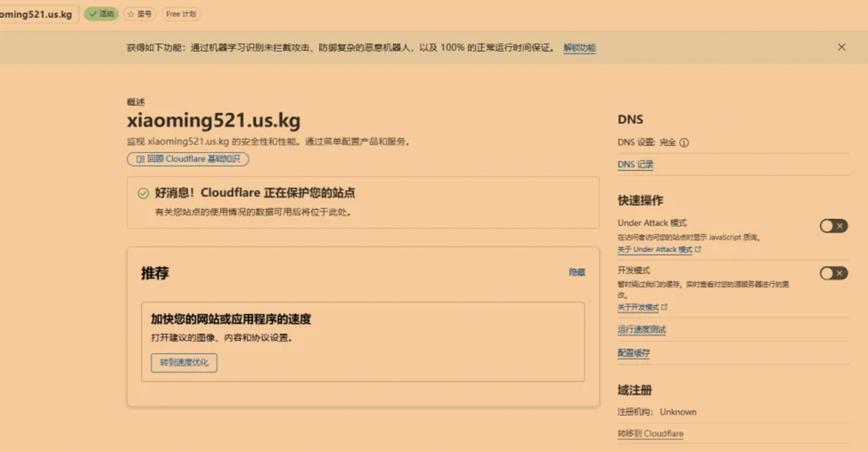Viewport: 868px width, 452px height.
Task: Hide recommendations via 隐藏 link
Action: [x=577, y=272]
